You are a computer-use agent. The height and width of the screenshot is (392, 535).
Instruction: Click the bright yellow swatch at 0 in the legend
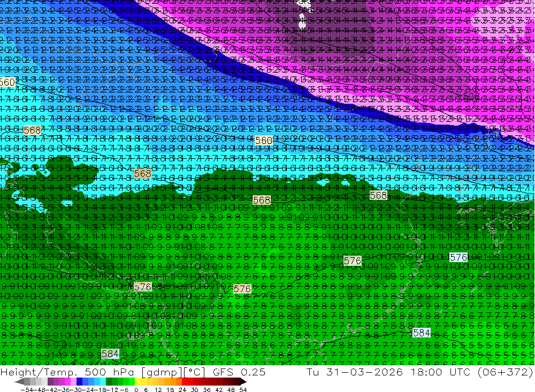point(137,382)
